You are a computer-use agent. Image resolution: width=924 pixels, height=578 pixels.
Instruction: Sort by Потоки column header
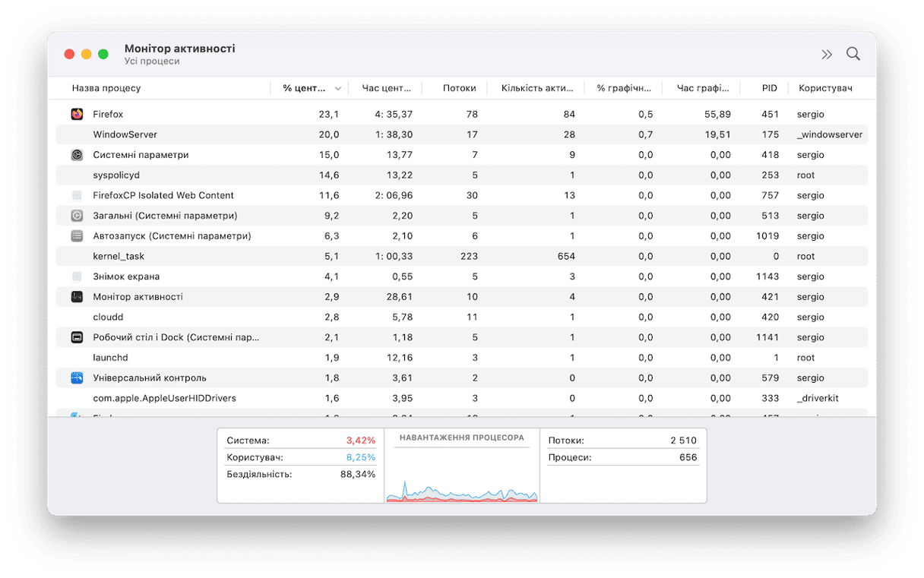[x=460, y=88]
